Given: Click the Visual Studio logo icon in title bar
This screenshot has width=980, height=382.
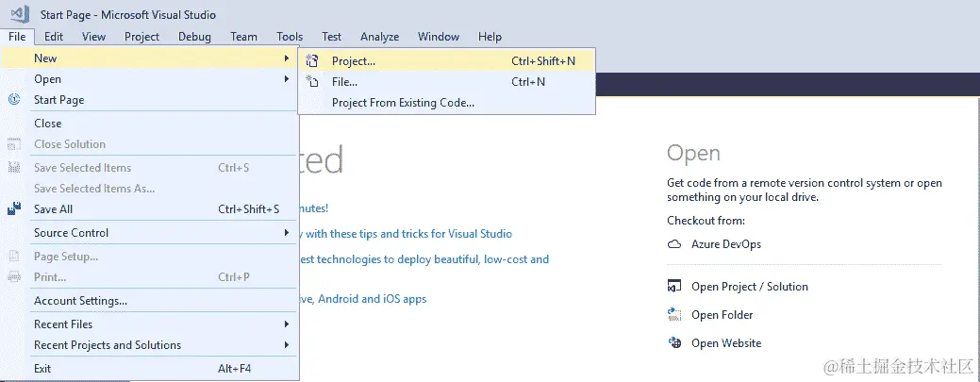Looking at the screenshot, I should click(20, 14).
